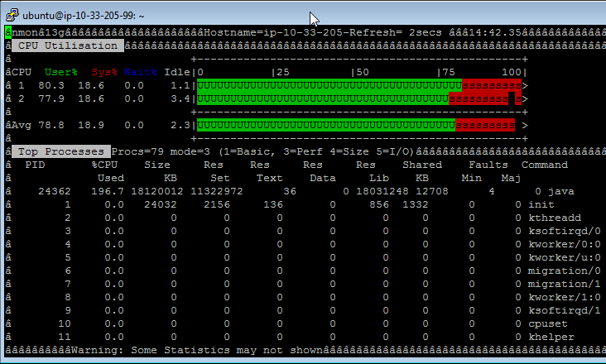Viewport: 606px width, 364px height.
Task: Select the CPU Utilisation section header
Action: 68,45
